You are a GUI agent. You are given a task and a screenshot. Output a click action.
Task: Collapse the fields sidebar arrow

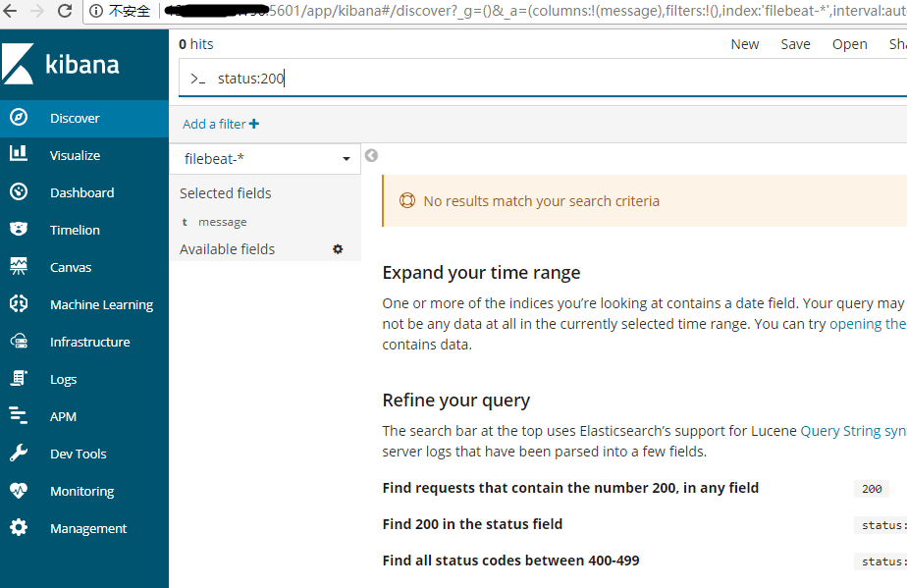coord(371,155)
